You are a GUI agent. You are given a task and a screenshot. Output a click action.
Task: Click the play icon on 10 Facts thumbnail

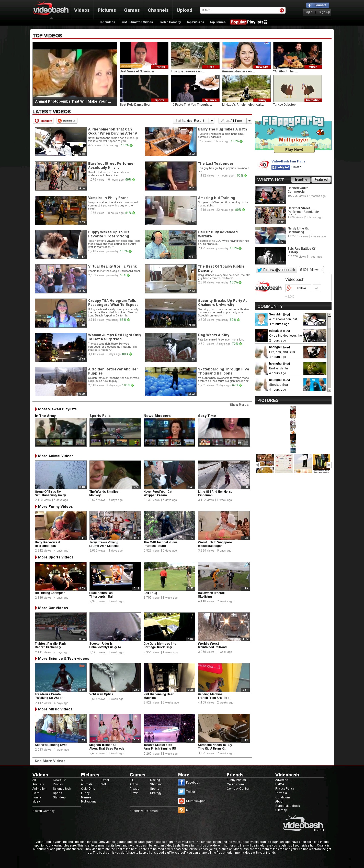coord(195,89)
